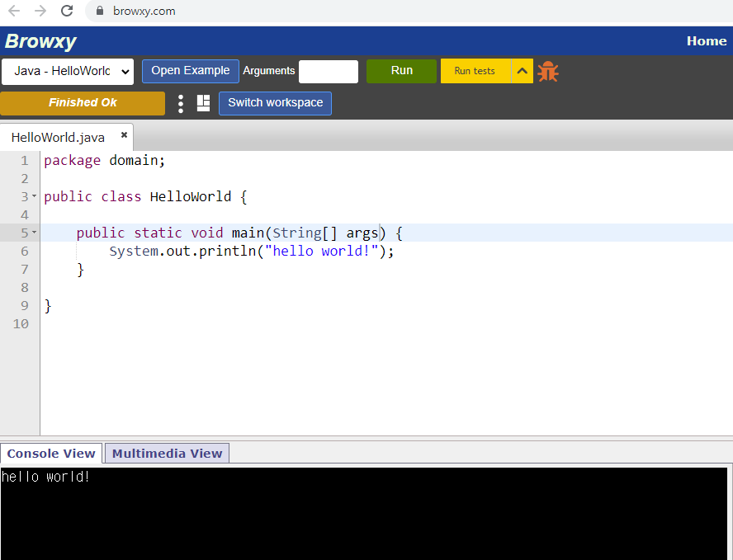This screenshot has width=733, height=560.
Task: Click the browser back arrow
Action: (14, 11)
